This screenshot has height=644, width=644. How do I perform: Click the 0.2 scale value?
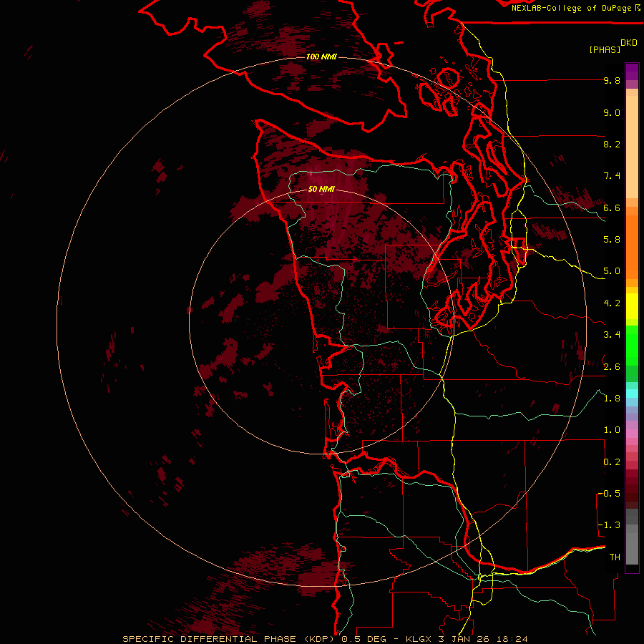[x=612, y=462]
